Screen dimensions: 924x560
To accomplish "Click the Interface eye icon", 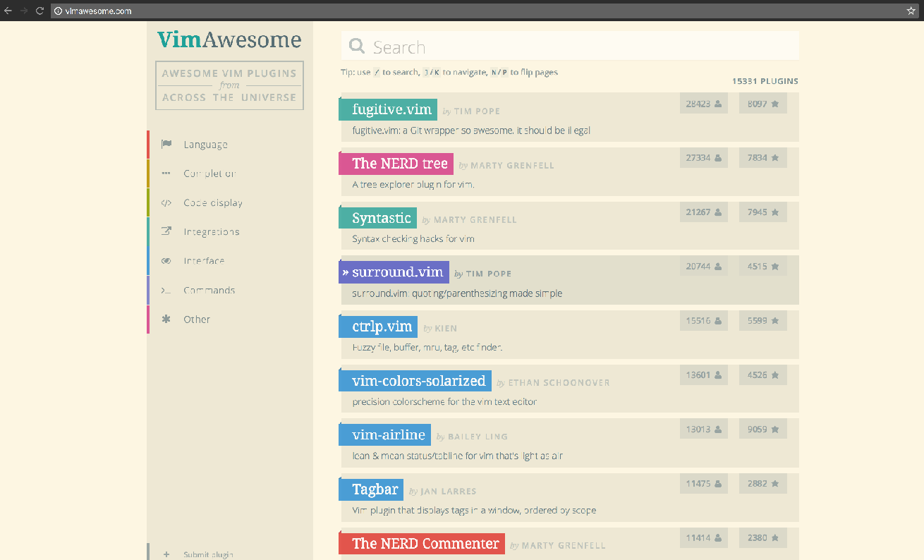I will pos(166,261).
